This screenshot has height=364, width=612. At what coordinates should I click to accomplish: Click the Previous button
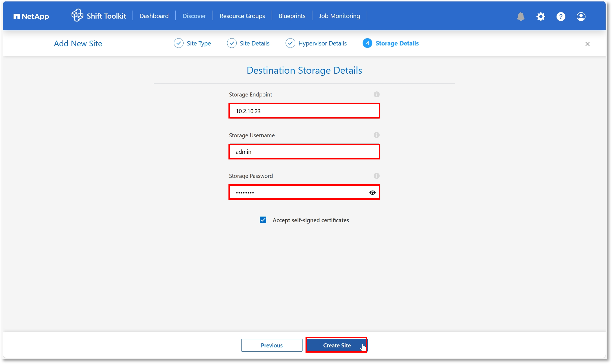click(x=272, y=345)
